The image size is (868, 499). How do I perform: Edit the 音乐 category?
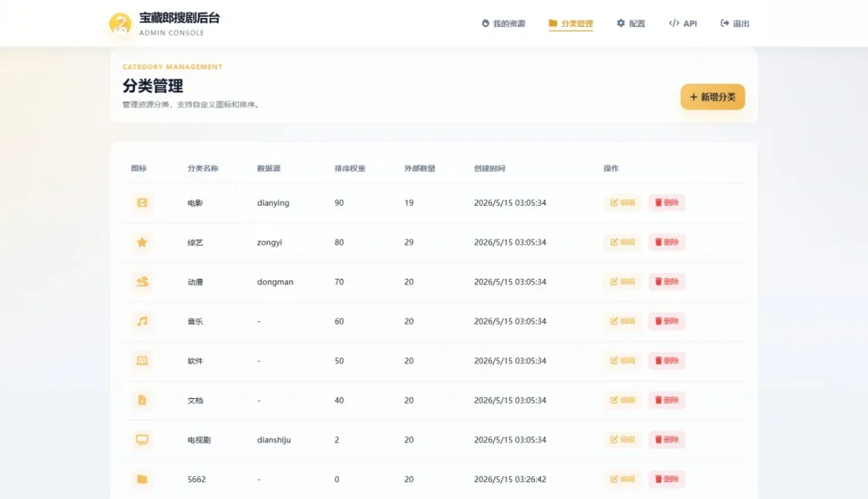[x=623, y=321]
